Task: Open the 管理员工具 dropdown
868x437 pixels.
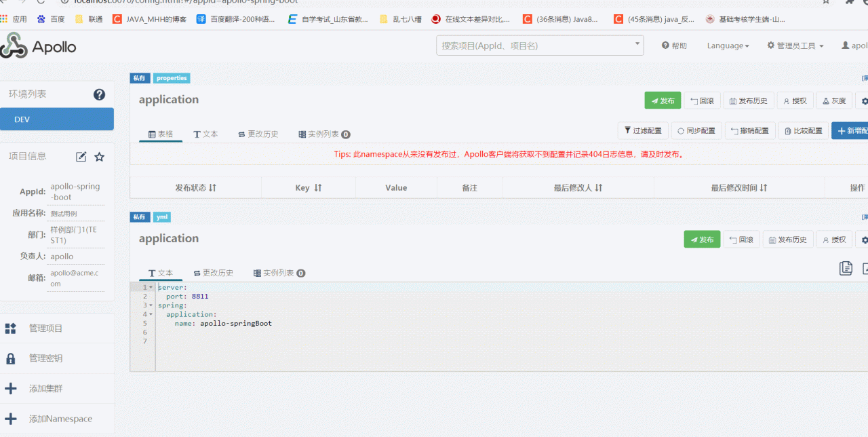Action: [x=795, y=45]
